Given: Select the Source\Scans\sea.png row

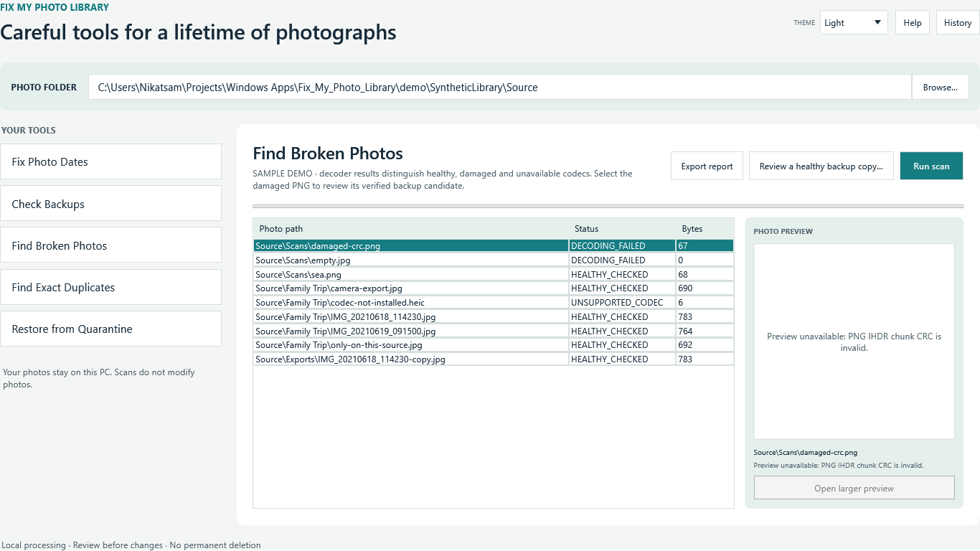Looking at the screenshot, I should click(494, 274).
